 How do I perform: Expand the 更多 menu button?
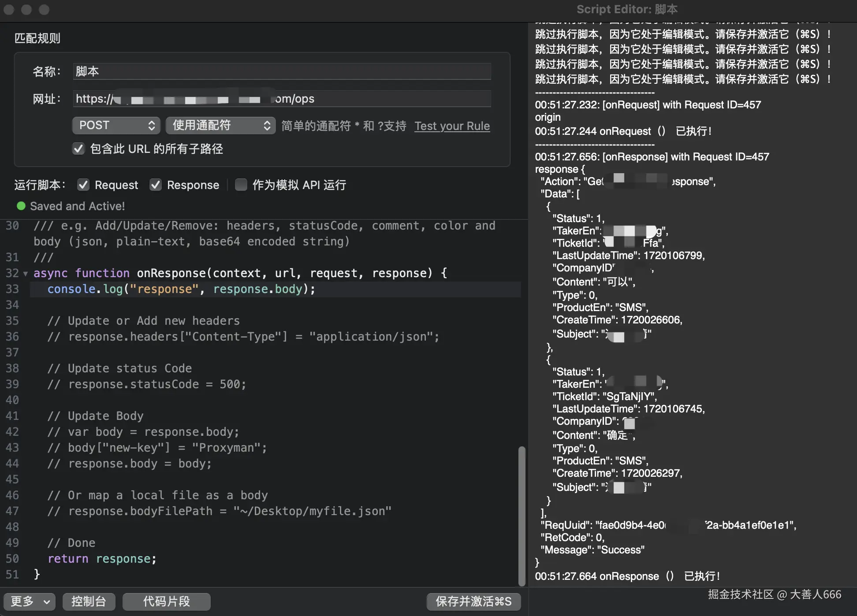[x=30, y=601]
